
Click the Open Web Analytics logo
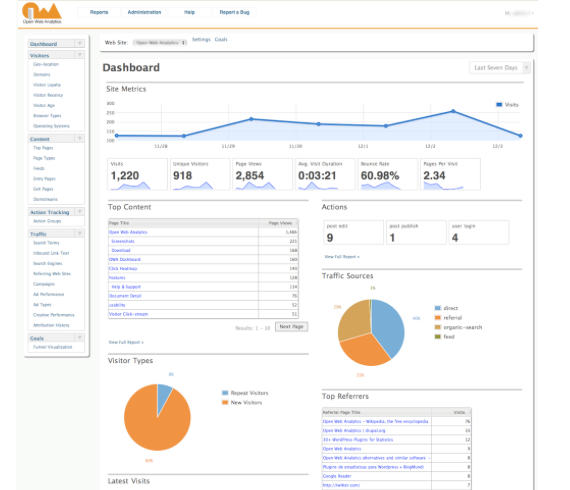(42, 13)
